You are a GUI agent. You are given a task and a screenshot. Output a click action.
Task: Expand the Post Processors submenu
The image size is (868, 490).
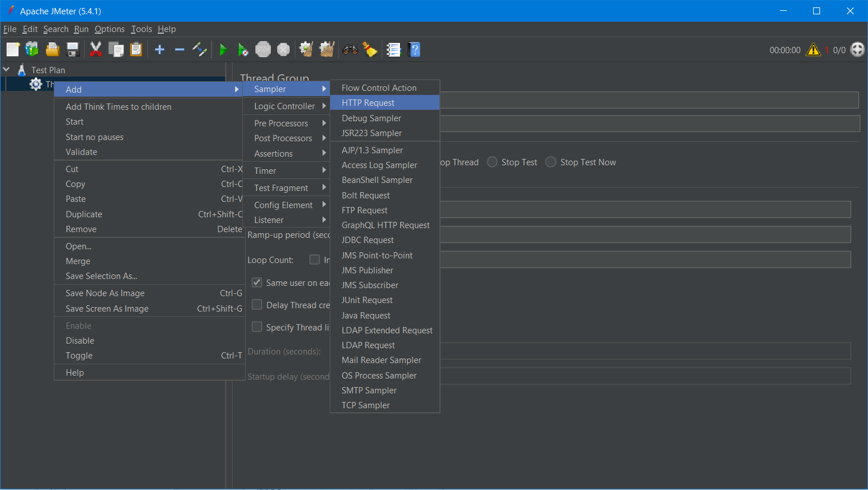(287, 138)
